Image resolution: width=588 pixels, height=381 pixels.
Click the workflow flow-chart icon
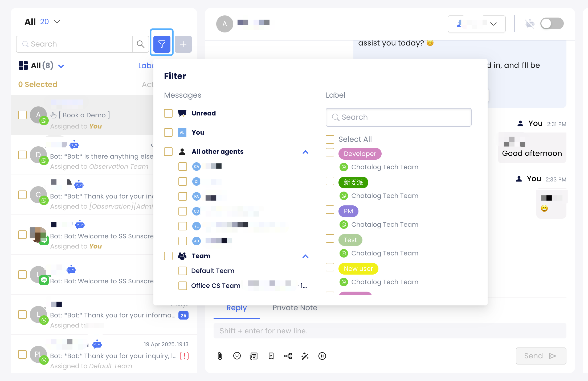[x=288, y=356]
